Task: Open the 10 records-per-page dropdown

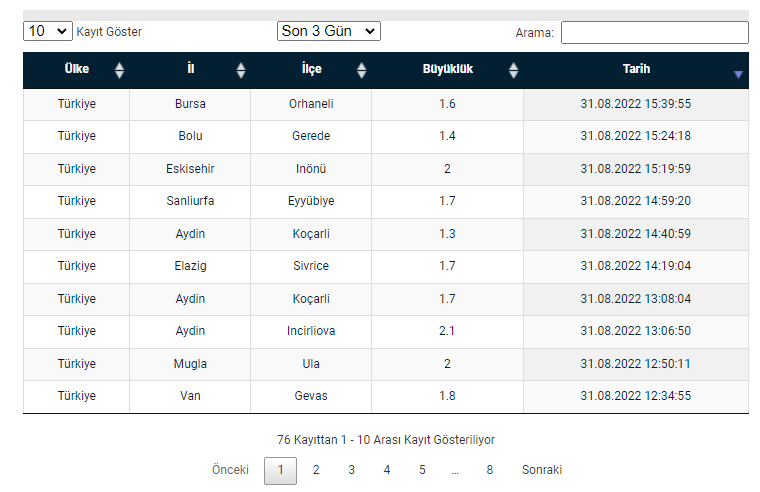Action: [48, 31]
